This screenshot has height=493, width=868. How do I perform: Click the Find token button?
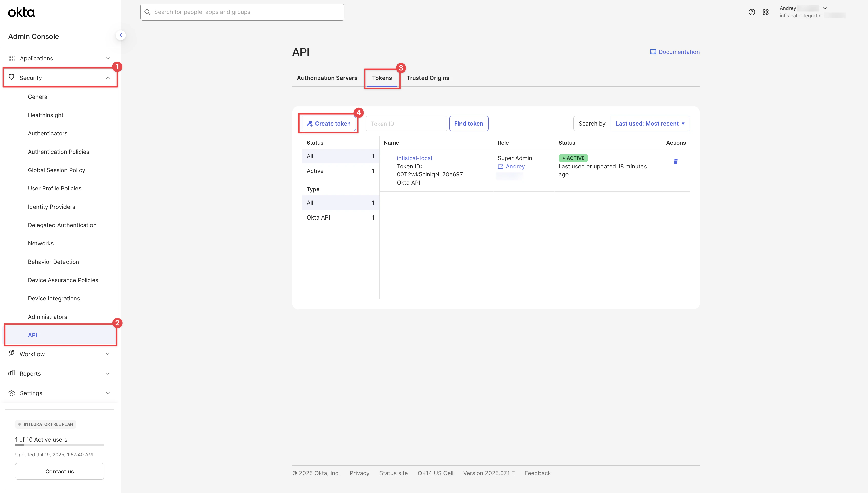click(469, 124)
